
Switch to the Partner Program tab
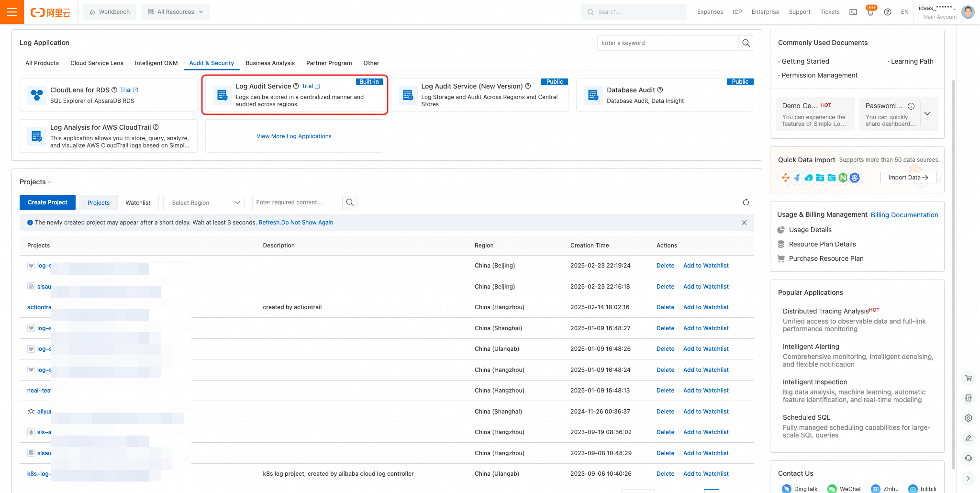click(329, 63)
